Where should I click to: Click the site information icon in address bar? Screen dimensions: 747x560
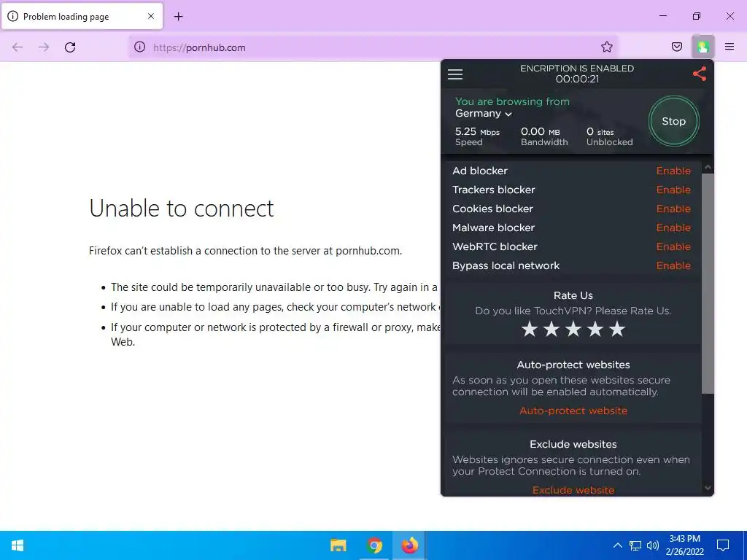tap(139, 47)
